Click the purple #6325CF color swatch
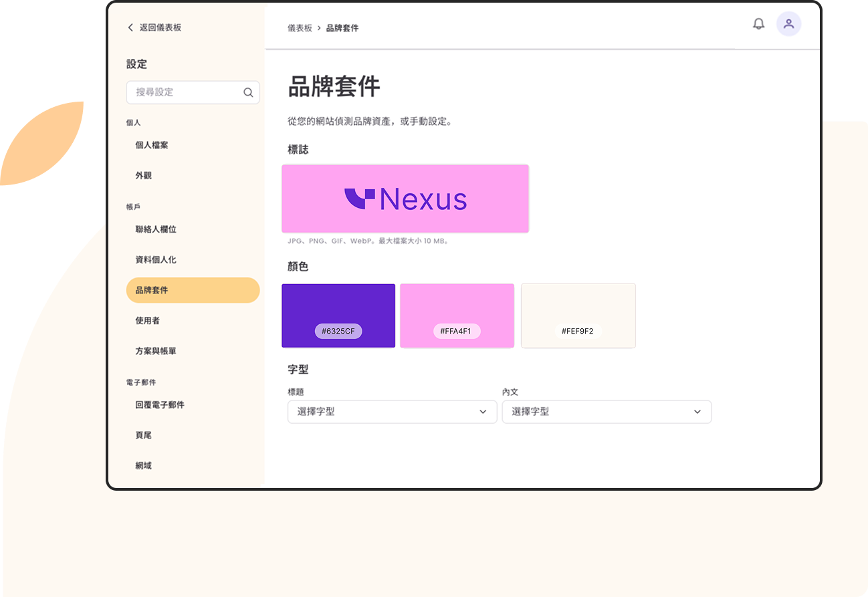This screenshot has width=868, height=597. coord(338,316)
